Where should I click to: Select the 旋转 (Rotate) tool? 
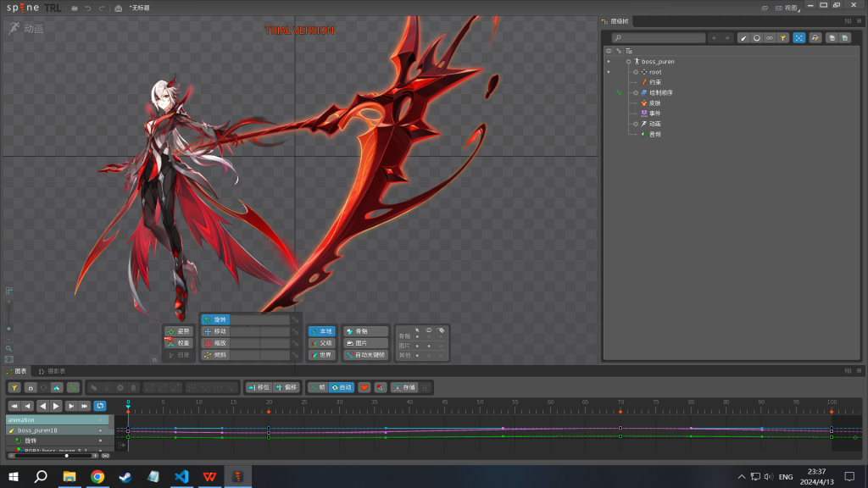pyautogui.click(x=215, y=319)
